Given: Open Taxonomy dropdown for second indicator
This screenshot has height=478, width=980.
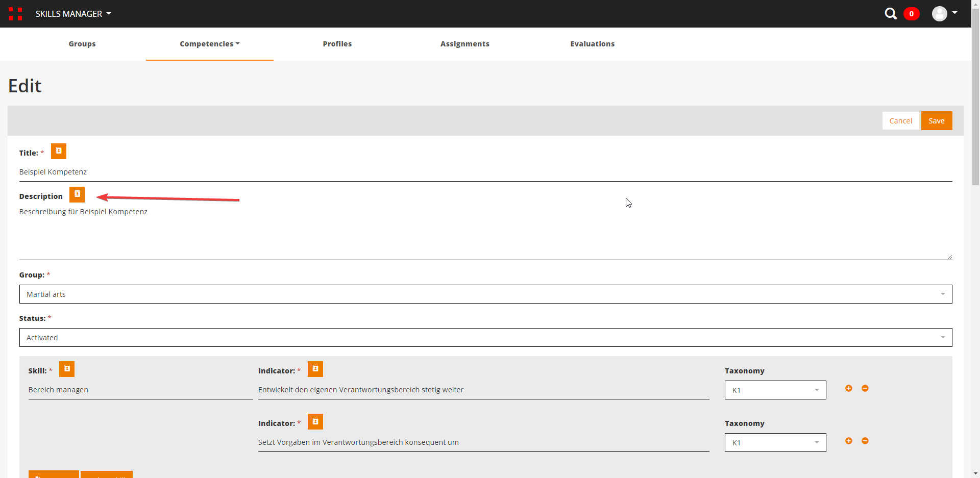Looking at the screenshot, I should point(775,443).
